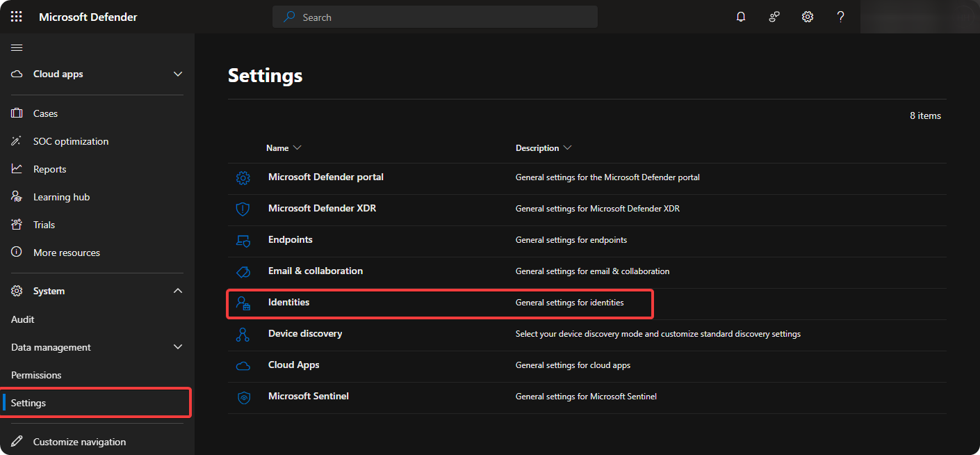
Task: Open Reports from the sidebar
Action: [x=49, y=169]
